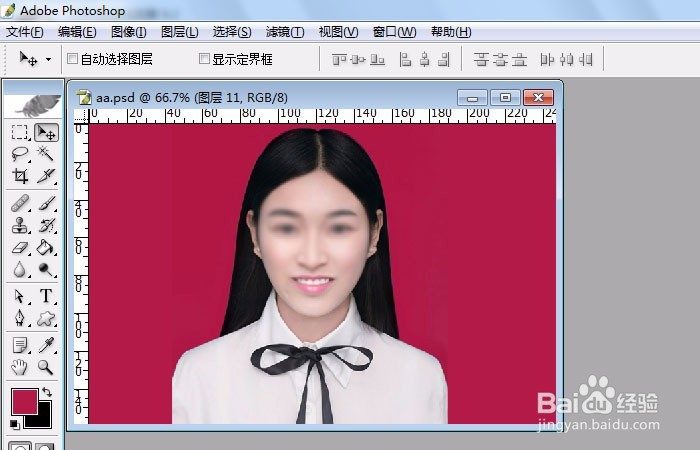Select the Custom Shape tool

46,318
